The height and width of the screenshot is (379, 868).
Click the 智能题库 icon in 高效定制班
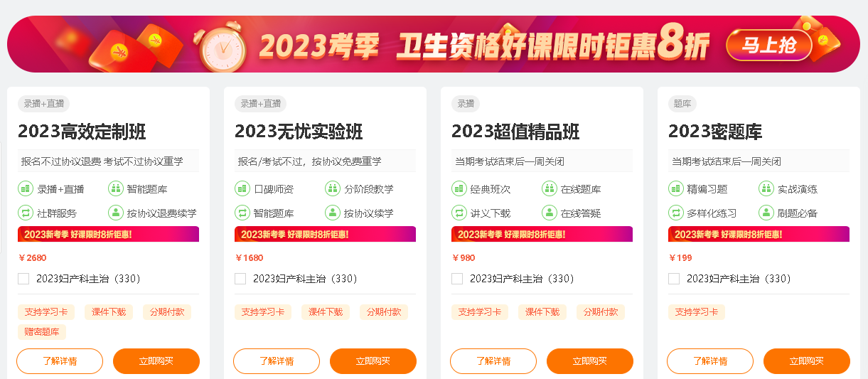click(115, 188)
